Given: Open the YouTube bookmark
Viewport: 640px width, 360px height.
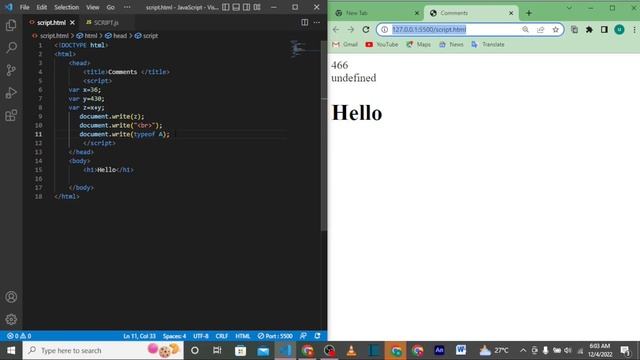Looking at the screenshot, I should pyautogui.click(x=382, y=44).
